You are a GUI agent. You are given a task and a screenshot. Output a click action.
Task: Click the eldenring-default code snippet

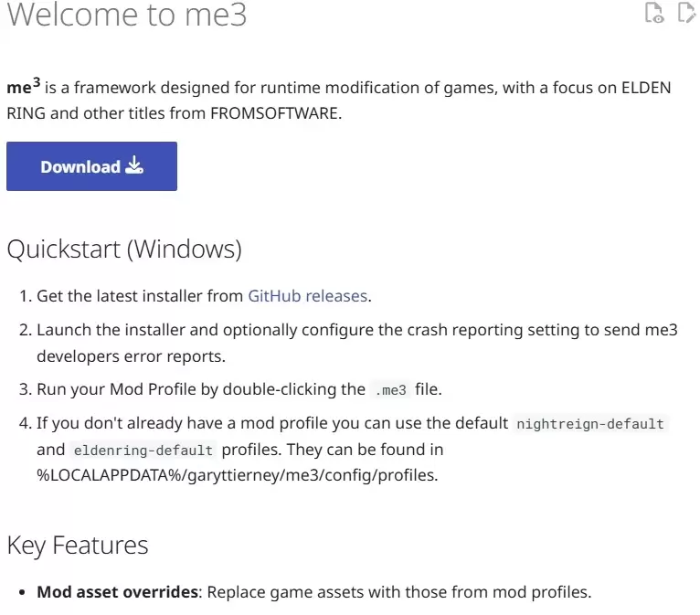[142, 451]
